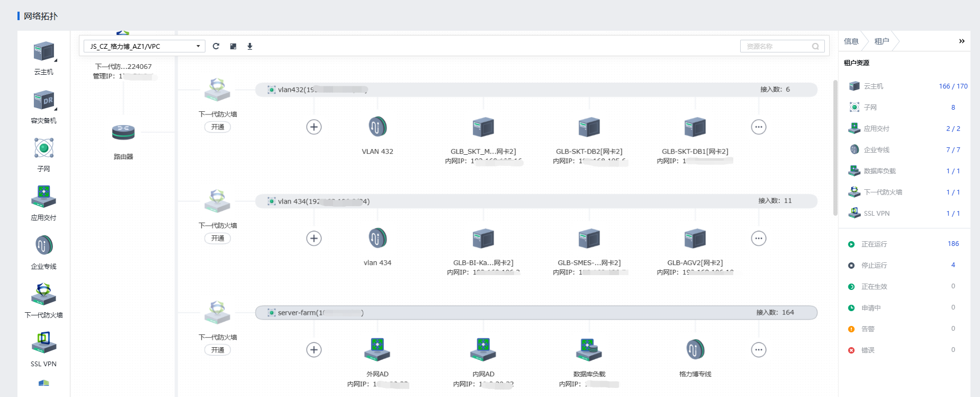Screen dimensions: 980x397
Task: Click the 企业专线 sidebar icon
Action: pos(44,245)
